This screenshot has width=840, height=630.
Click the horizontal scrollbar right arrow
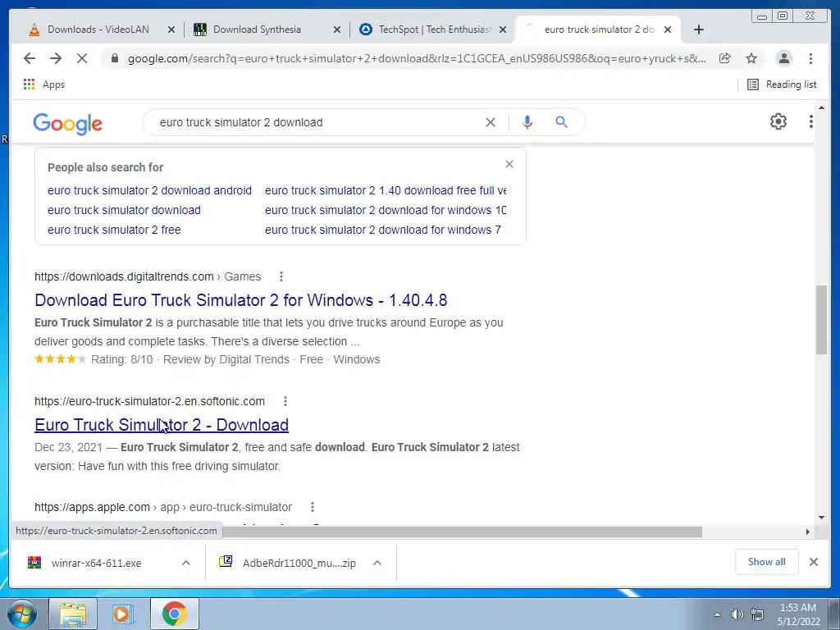coord(808,532)
